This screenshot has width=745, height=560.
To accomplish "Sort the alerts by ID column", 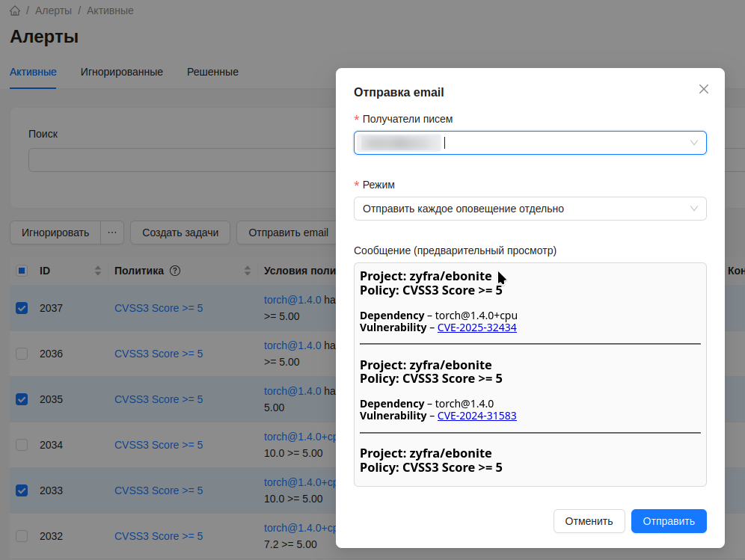I will tap(98, 271).
